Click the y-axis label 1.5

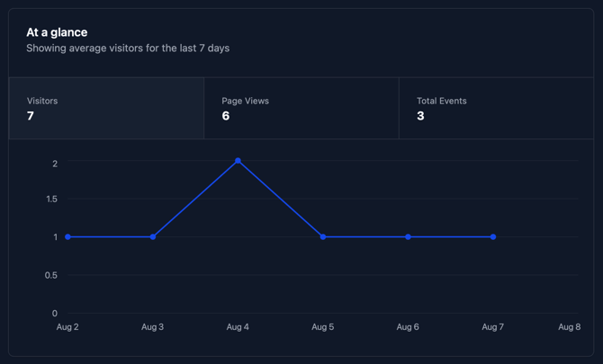click(x=51, y=200)
